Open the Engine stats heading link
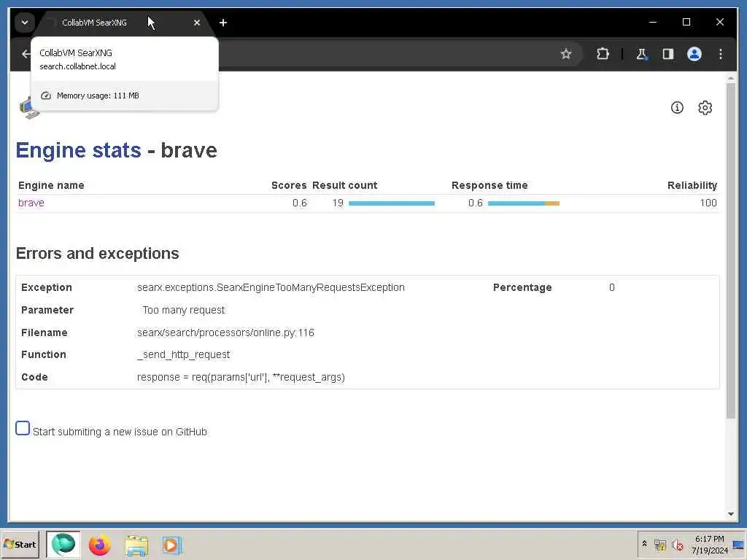The width and height of the screenshot is (747, 560). coord(79,150)
